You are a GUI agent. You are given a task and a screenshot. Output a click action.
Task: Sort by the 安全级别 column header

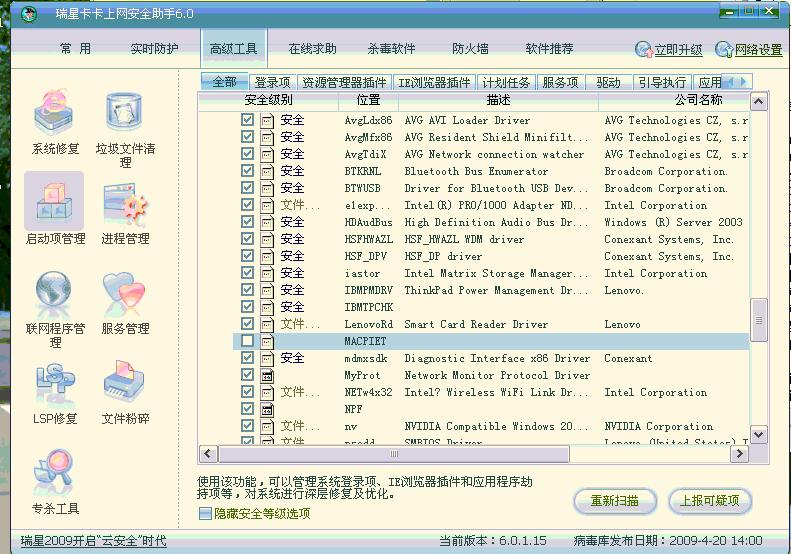(268, 100)
